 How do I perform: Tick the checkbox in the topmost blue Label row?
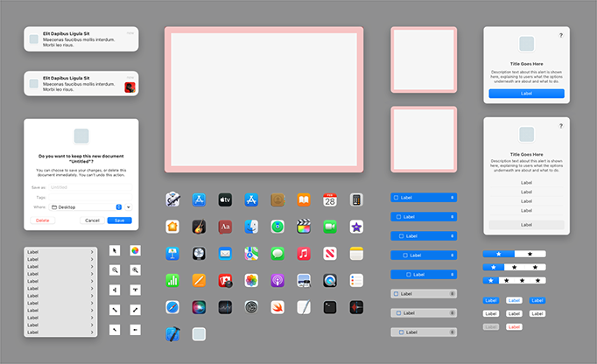tap(396, 198)
